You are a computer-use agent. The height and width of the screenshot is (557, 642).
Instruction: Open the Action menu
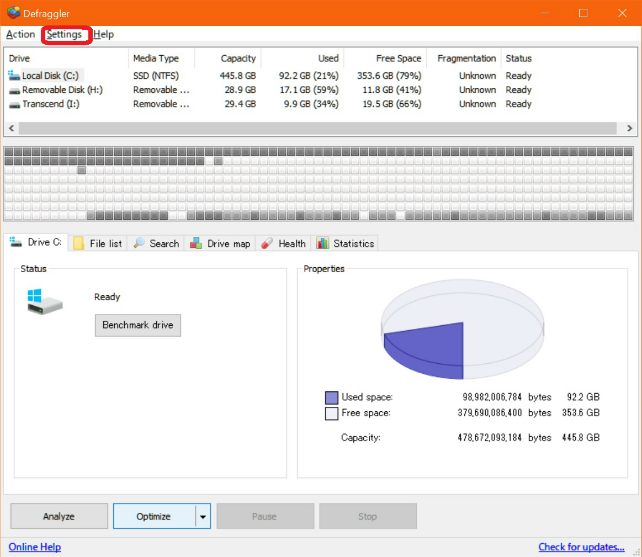pyautogui.click(x=20, y=34)
